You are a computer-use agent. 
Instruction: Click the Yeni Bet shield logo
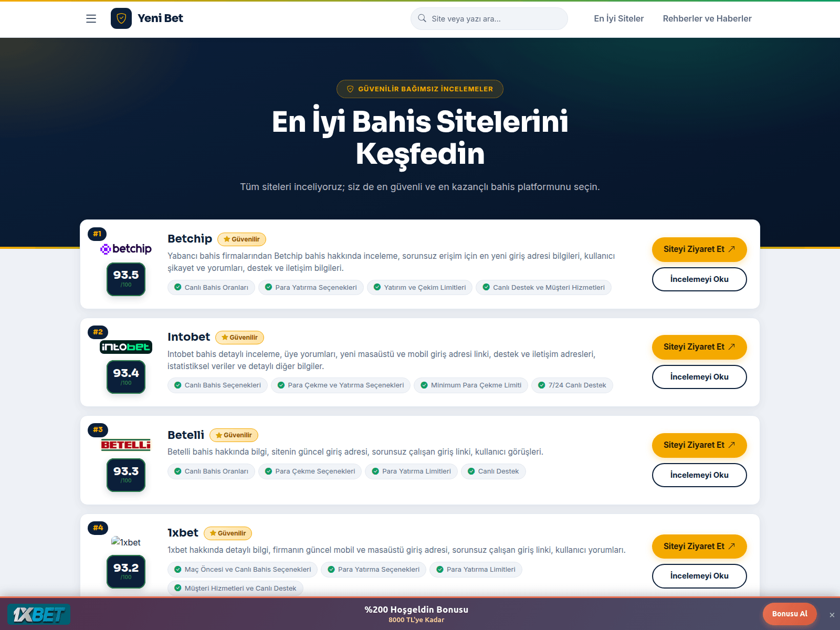[121, 18]
